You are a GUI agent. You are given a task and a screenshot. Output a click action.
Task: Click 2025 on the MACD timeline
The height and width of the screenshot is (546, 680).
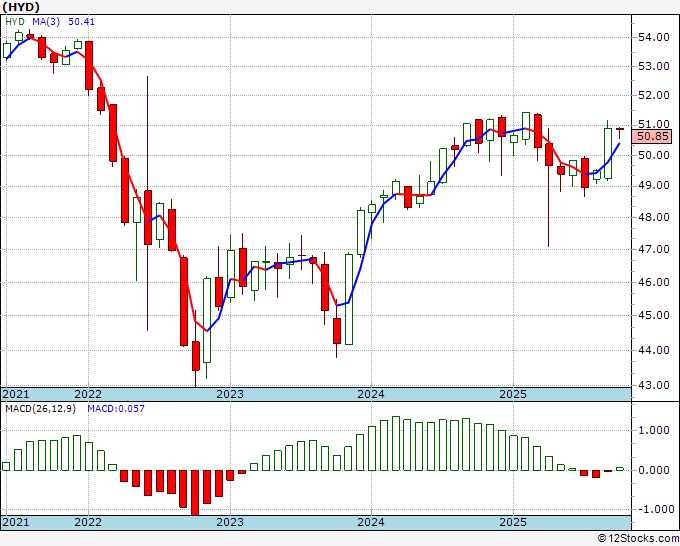[513, 522]
